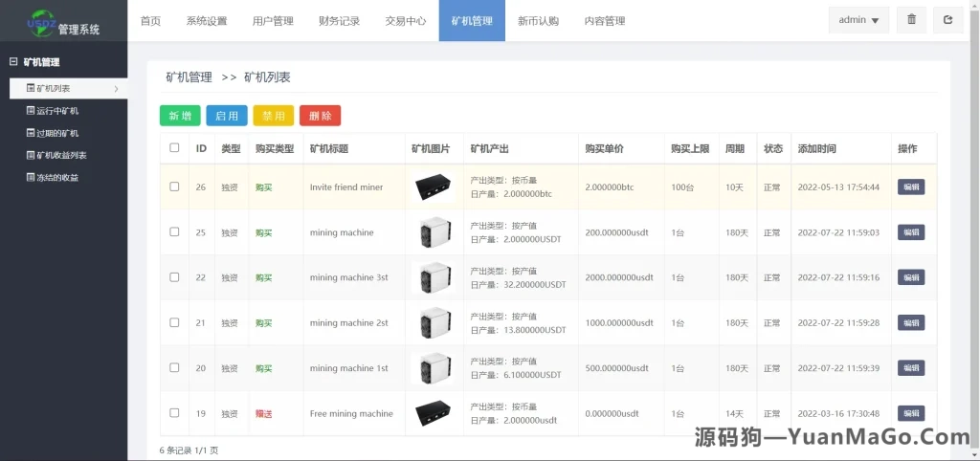Check the row with ID 19

174,413
